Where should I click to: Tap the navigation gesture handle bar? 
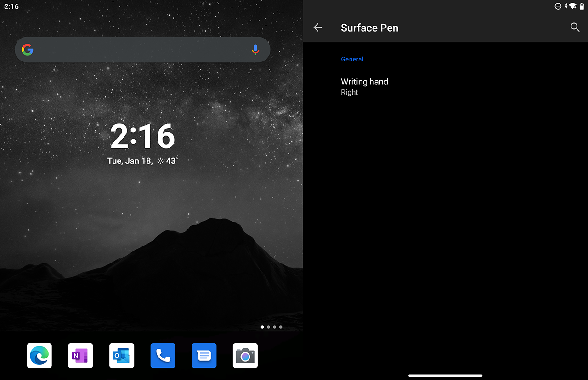coord(446,375)
